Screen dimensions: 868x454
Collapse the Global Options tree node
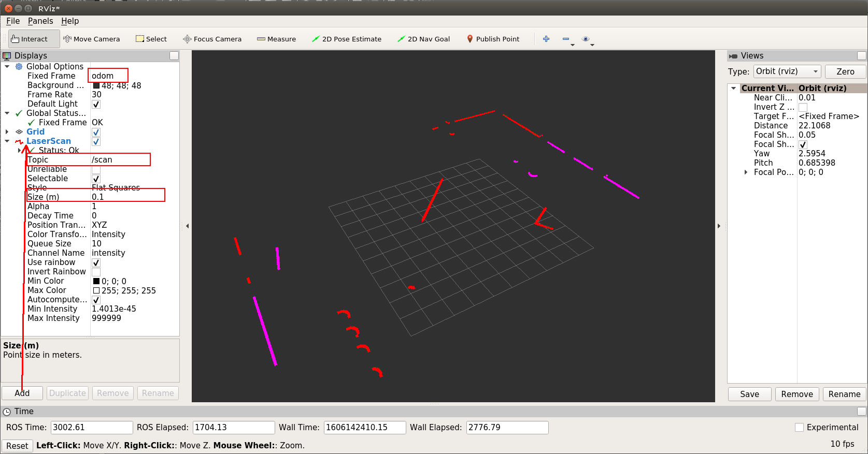click(x=7, y=66)
